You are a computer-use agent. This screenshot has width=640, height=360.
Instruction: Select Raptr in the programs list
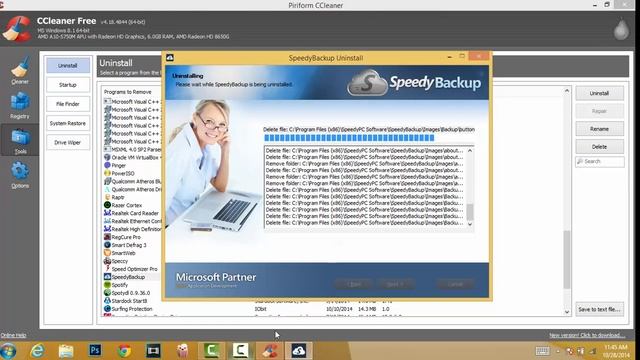118,197
